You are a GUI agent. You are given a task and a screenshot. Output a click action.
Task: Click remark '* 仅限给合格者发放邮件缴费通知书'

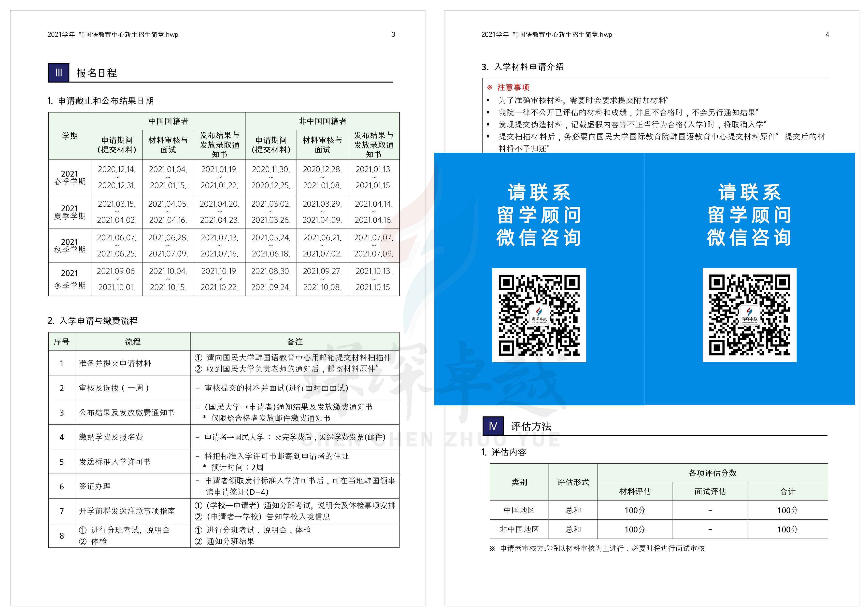click(267, 418)
